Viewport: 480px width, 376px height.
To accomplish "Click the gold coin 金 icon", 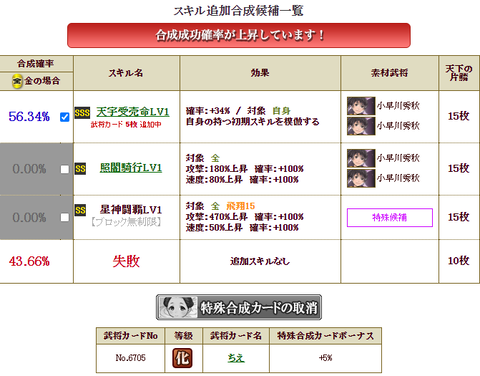I will point(17,81).
